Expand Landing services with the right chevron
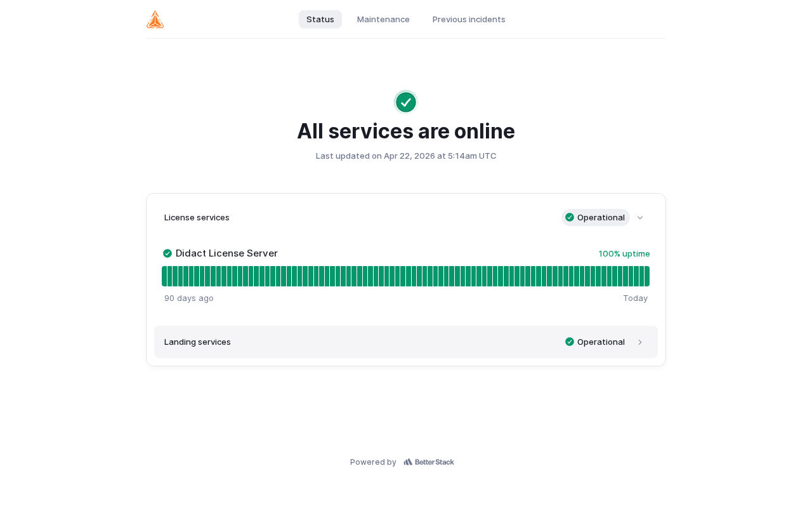812x508 pixels. tap(640, 342)
